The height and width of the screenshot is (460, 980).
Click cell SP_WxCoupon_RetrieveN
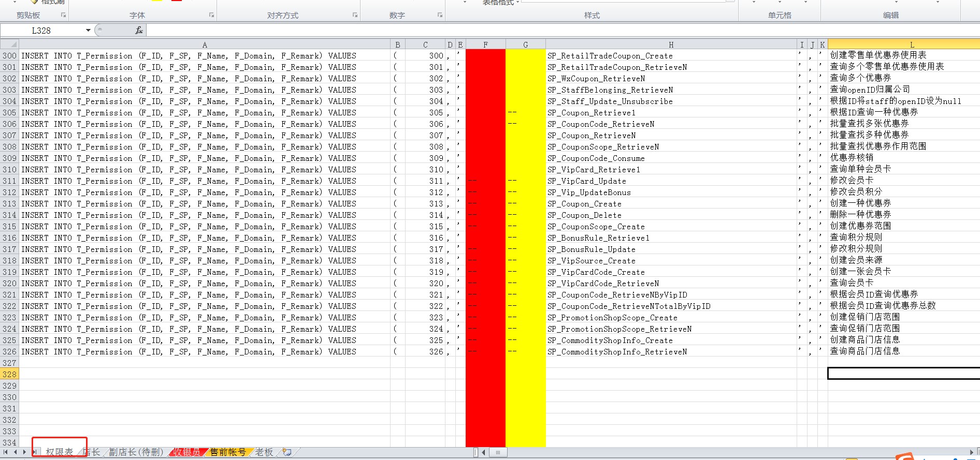click(x=671, y=79)
